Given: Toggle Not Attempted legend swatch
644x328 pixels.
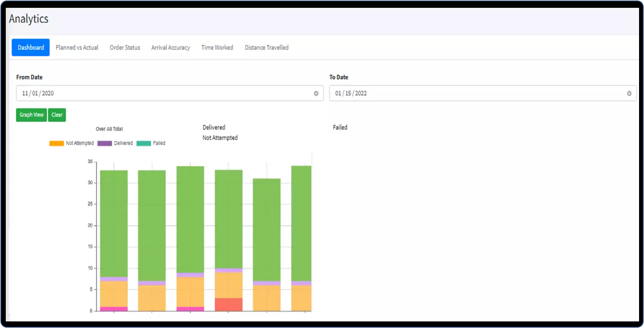Looking at the screenshot, I should (x=56, y=143).
